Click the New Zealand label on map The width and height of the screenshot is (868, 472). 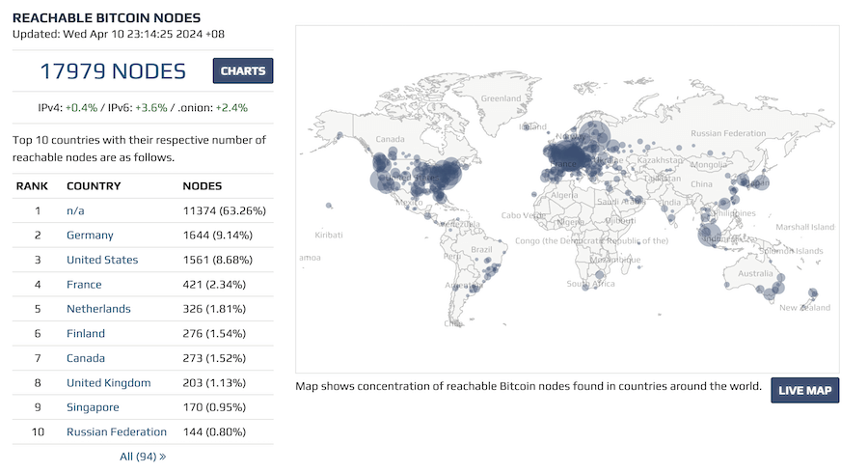click(805, 308)
